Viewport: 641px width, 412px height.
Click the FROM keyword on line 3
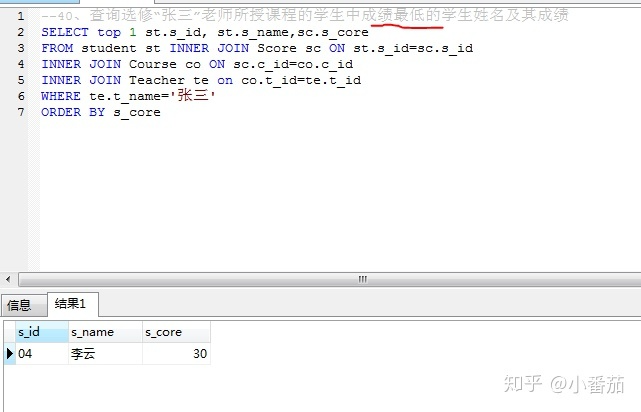[57, 48]
